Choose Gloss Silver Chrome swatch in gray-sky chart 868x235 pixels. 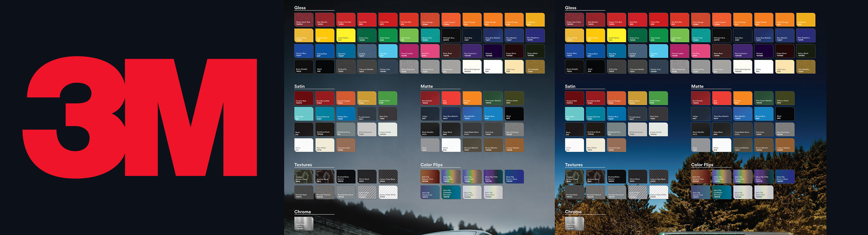click(304, 224)
